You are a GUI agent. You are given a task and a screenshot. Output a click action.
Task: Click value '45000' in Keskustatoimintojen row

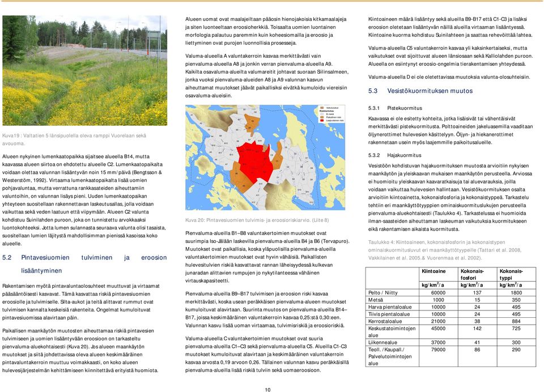(438, 328)
